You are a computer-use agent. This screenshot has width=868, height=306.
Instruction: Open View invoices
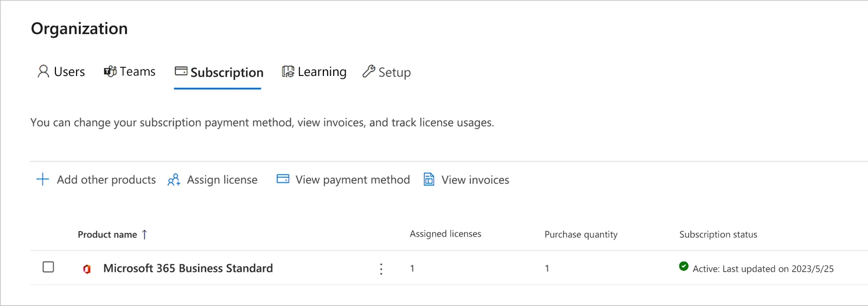tap(475, 180)
